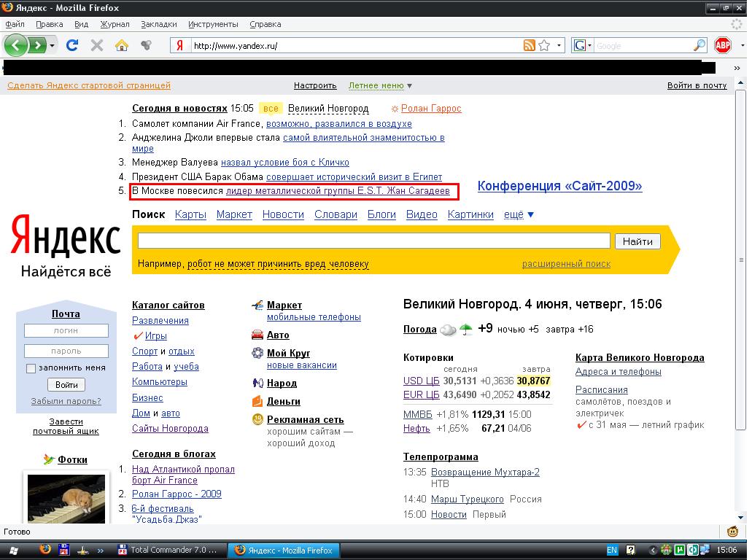This screenshot has width=752, height=560.
Task: Click the search magnifier icon in Google box
Action: pyautogui.click(x=699, y=45)
